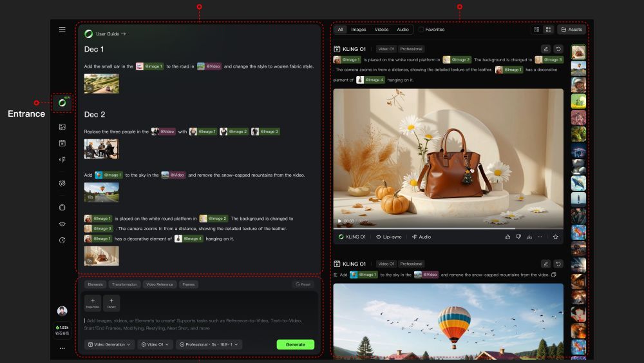Switch to the Videos filter tab

coord(381,30)
